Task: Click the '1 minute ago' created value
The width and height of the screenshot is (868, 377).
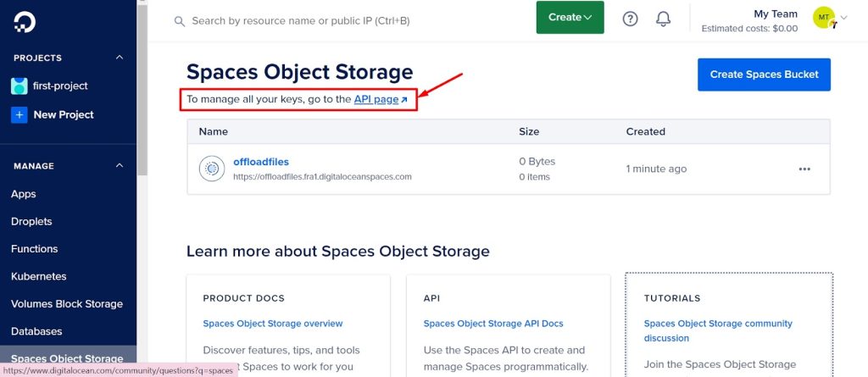Action: 657,169
